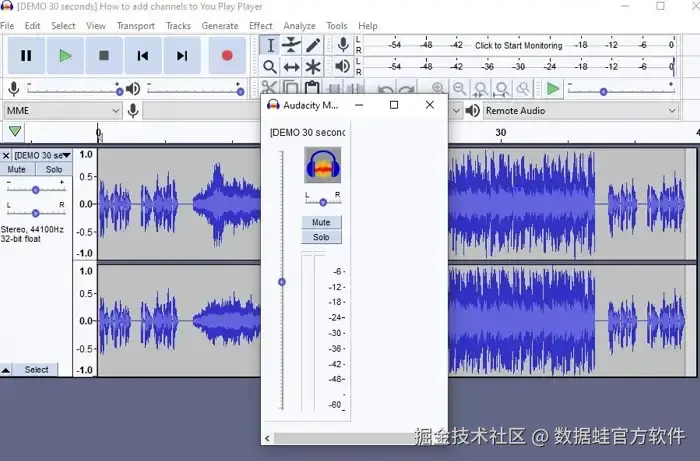Viewport: 700px width, 461px height.
Task: Close the track with the X button
Action: [x=6, y=156]
